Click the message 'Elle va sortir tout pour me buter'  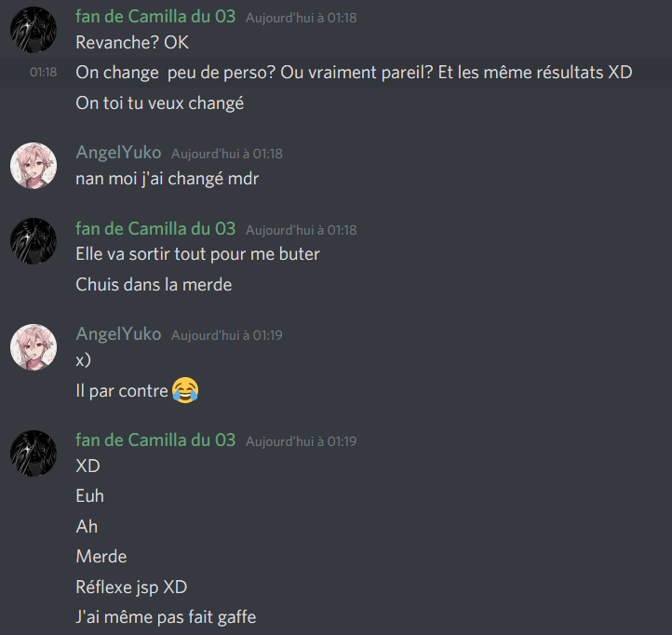tap(197, 254)
